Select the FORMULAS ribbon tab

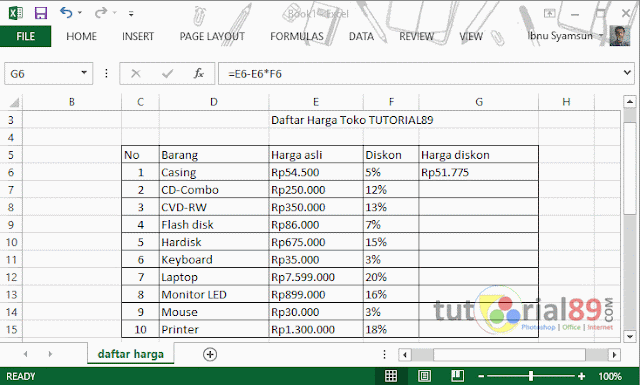pyautogui.click(x=297, y=36)
